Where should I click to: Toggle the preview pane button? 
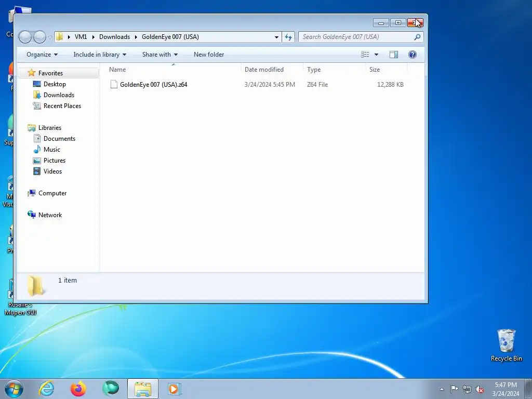(394, 55)
